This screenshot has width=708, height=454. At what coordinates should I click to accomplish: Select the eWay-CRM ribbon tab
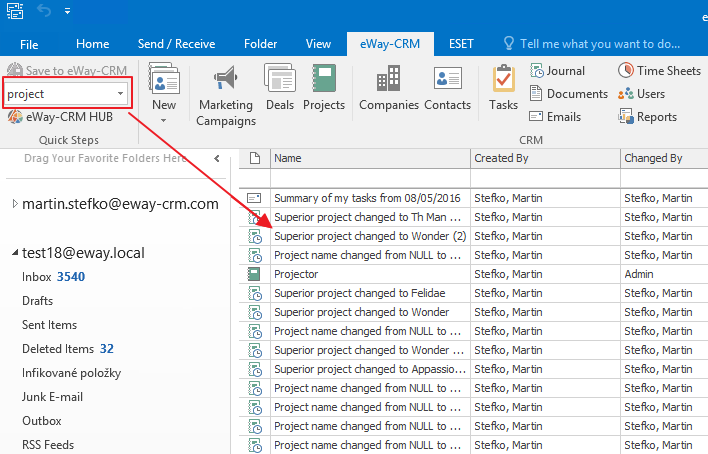point(390,44)
